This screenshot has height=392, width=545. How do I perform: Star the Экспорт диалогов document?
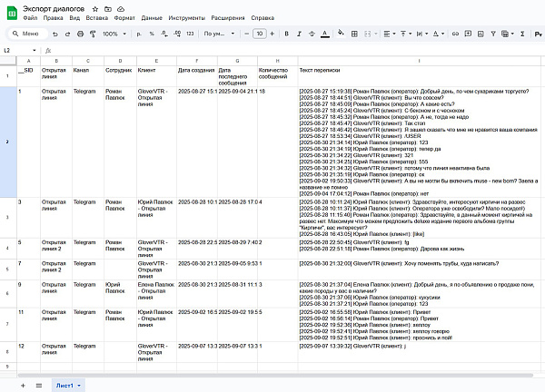95,9
